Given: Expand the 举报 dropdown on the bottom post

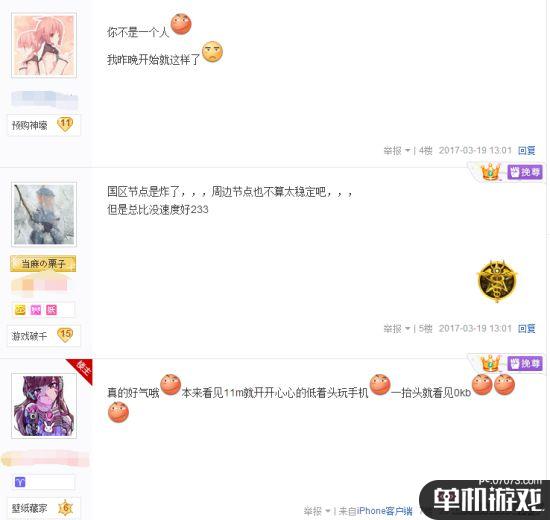Looking at the screenshot, I should pyautogui.click(x=317, y=511).
